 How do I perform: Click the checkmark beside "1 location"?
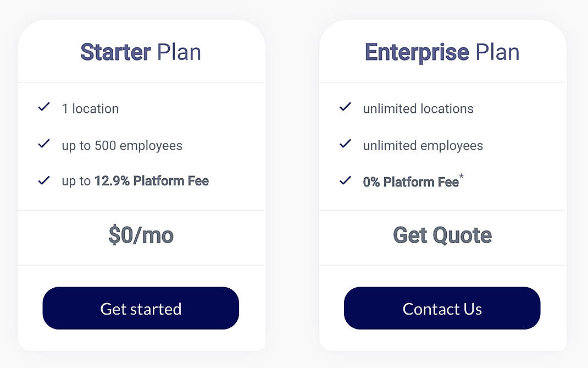pos(44,107)
